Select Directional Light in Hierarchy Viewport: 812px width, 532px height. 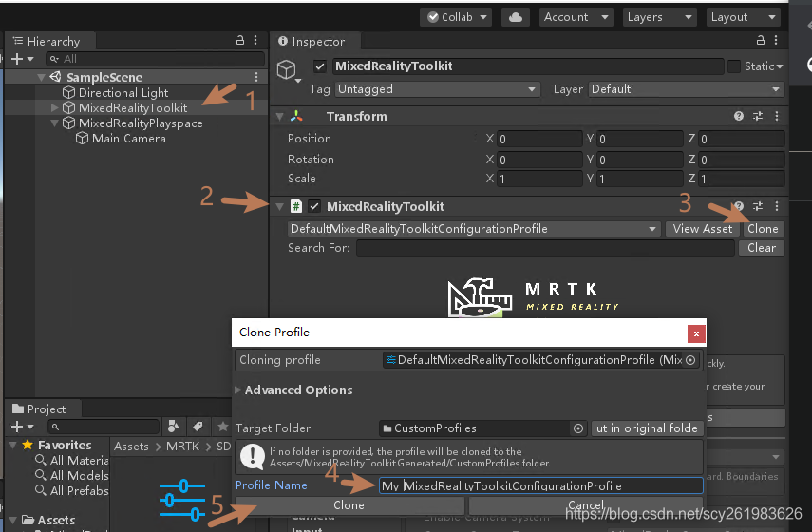(x=123, y=93)
